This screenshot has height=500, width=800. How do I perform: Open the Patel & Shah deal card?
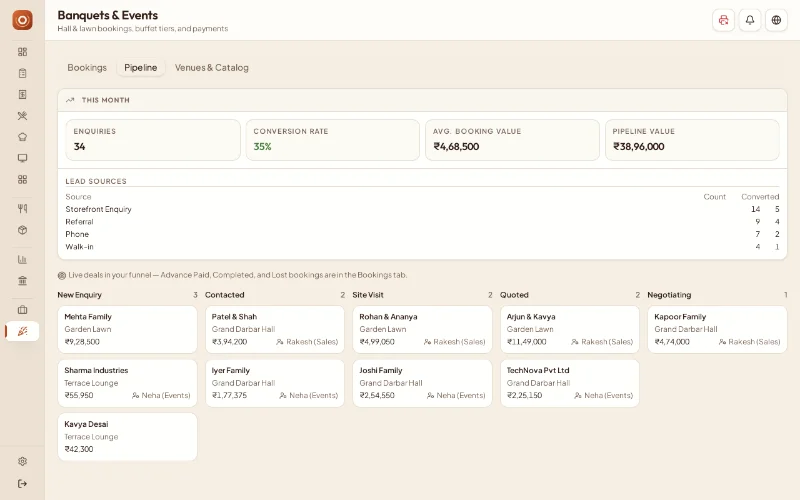[275, 329]
